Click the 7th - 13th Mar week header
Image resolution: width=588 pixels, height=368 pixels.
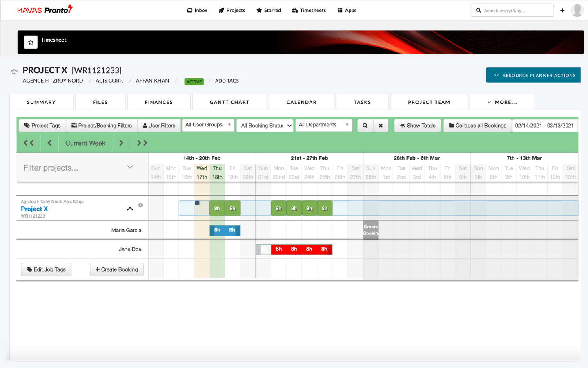coord(524,158)
